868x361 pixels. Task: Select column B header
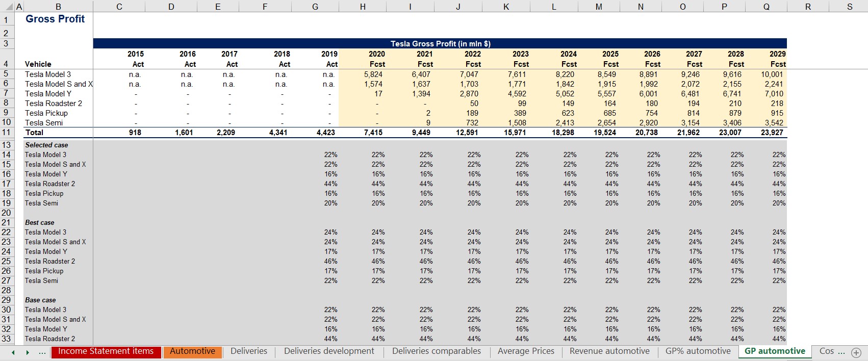(58, 7)
